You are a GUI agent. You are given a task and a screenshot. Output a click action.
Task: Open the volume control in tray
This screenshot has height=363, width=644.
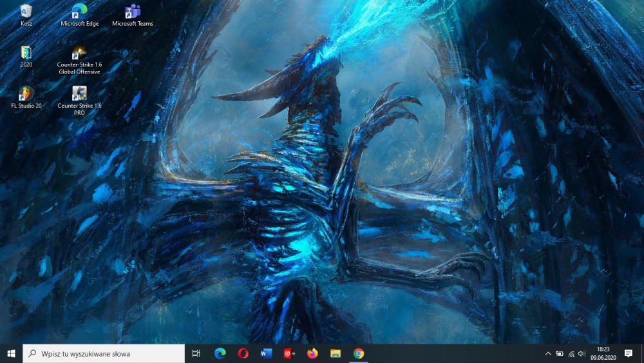(x=582, y=353)
